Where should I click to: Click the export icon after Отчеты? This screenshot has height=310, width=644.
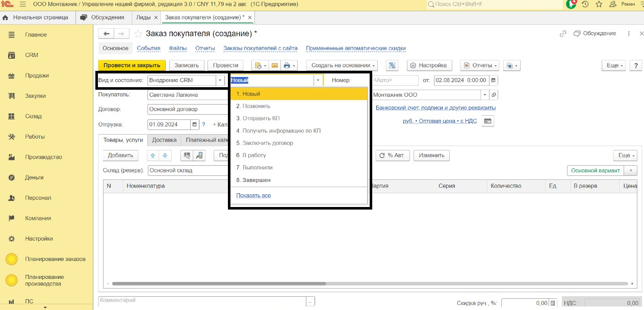pos(511,65)
